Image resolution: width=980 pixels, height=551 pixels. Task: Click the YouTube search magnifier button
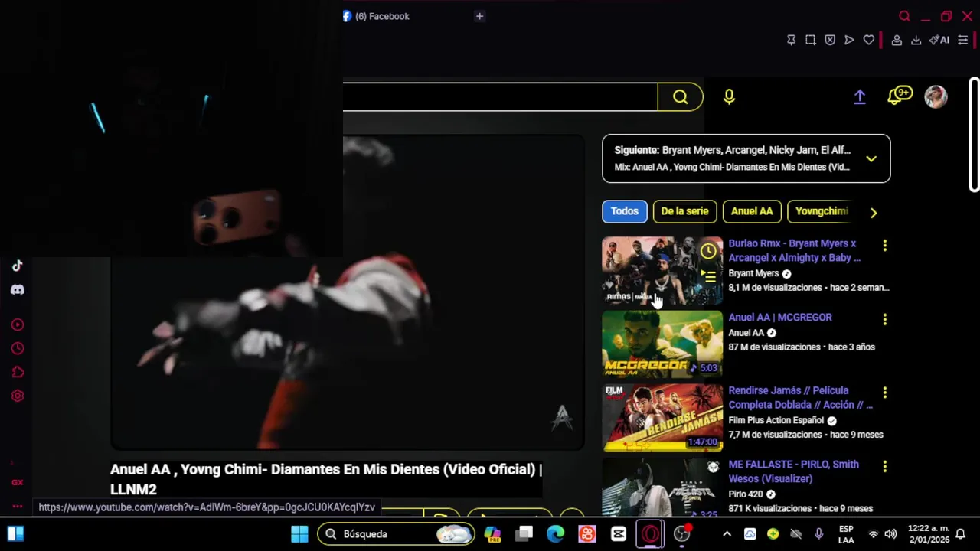pyautogui.click(x=681, y=96)
